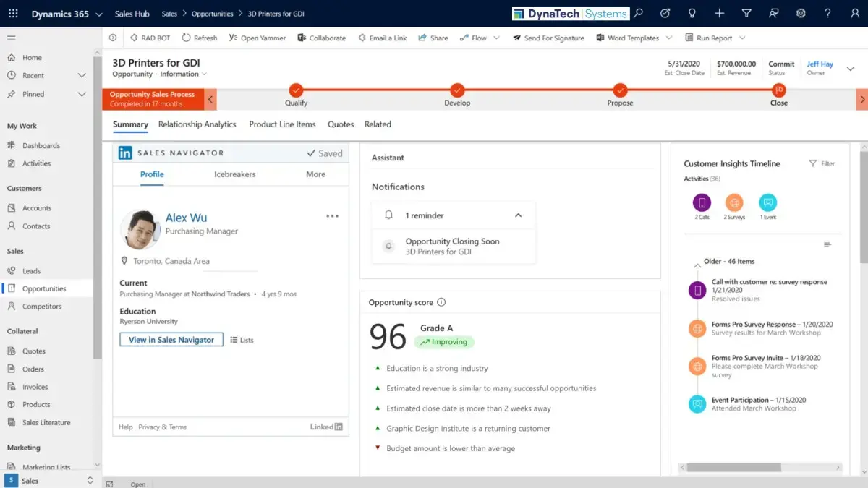Screen dimensions: 868x488
Task: Click the Jeff Hay owner link
Action: point(820,64)
